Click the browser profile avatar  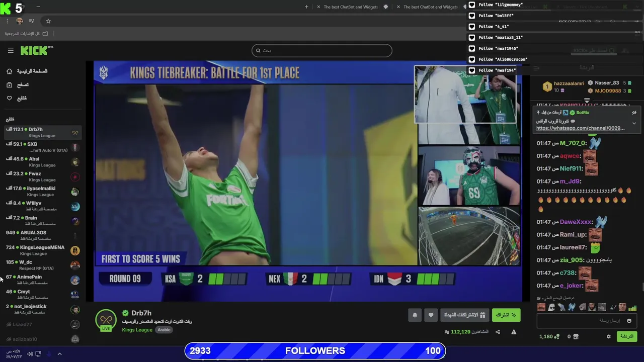click(20, 21)
